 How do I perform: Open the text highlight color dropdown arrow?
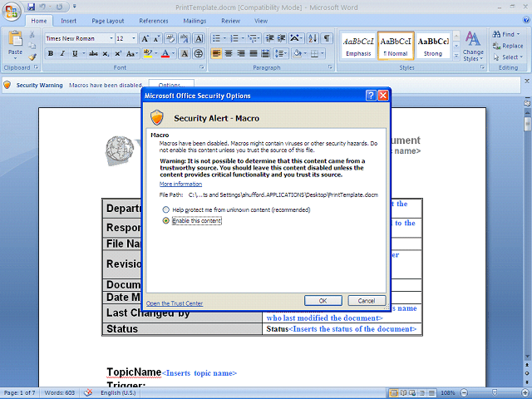point(156,53)
